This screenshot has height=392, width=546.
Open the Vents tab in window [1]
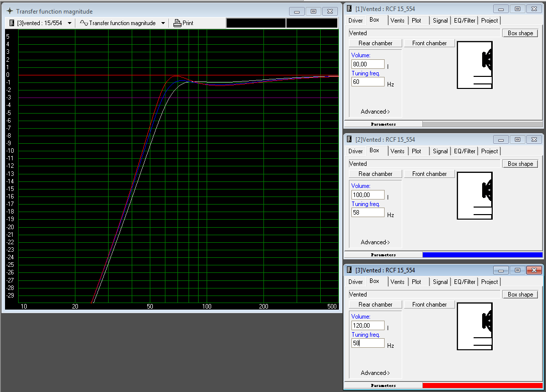(x=397, y=21)
